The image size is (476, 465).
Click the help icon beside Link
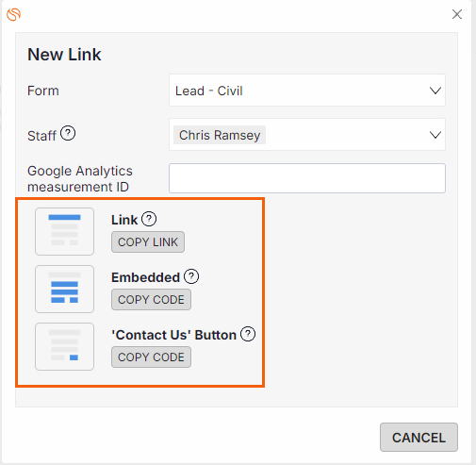click(149, 219)
